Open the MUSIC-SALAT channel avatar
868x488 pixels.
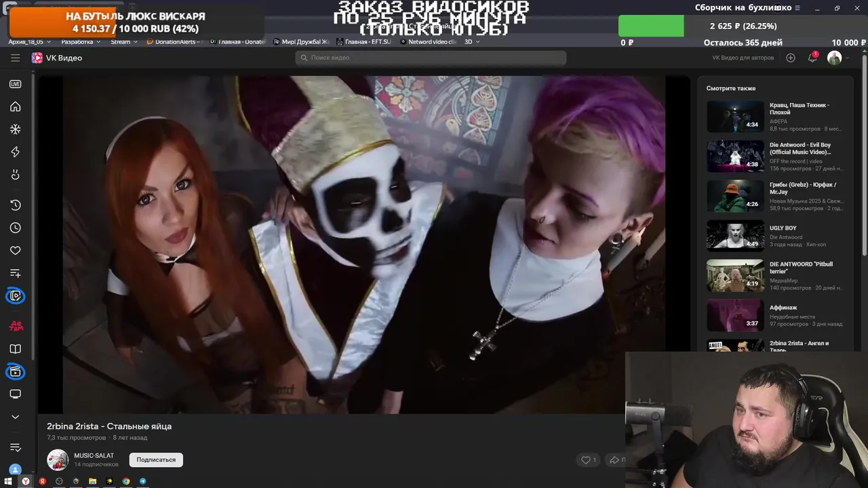click(58, 460)
